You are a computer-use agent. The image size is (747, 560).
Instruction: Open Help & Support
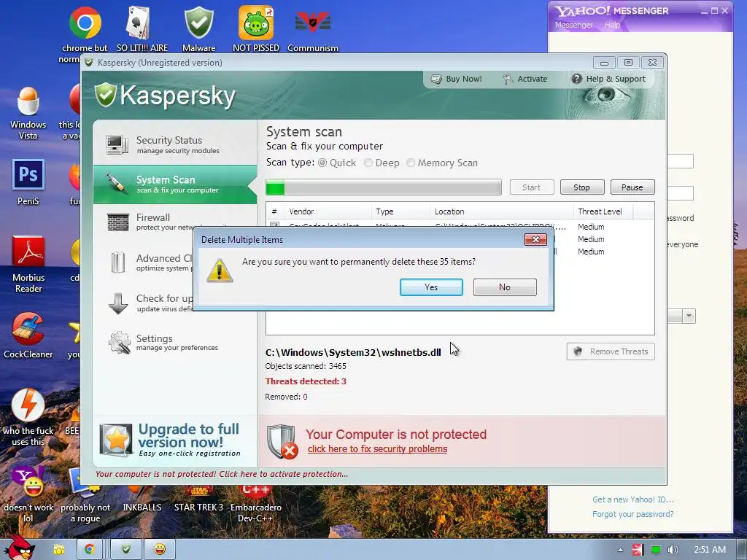point(609,79)
